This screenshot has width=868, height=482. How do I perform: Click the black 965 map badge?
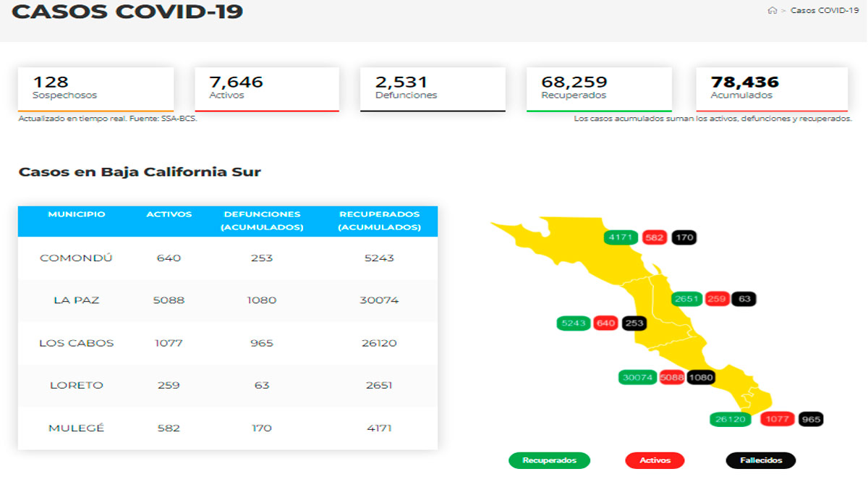pos(811,419)
